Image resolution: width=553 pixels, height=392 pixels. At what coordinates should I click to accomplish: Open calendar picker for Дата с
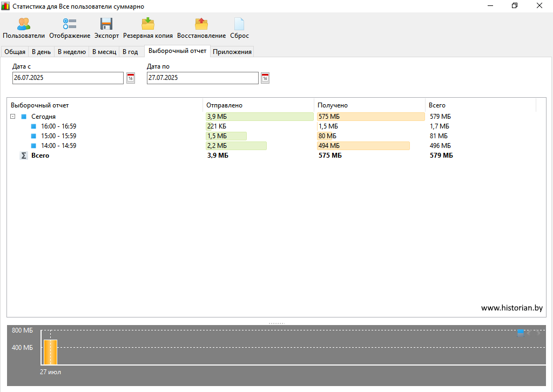coord(130,78)
